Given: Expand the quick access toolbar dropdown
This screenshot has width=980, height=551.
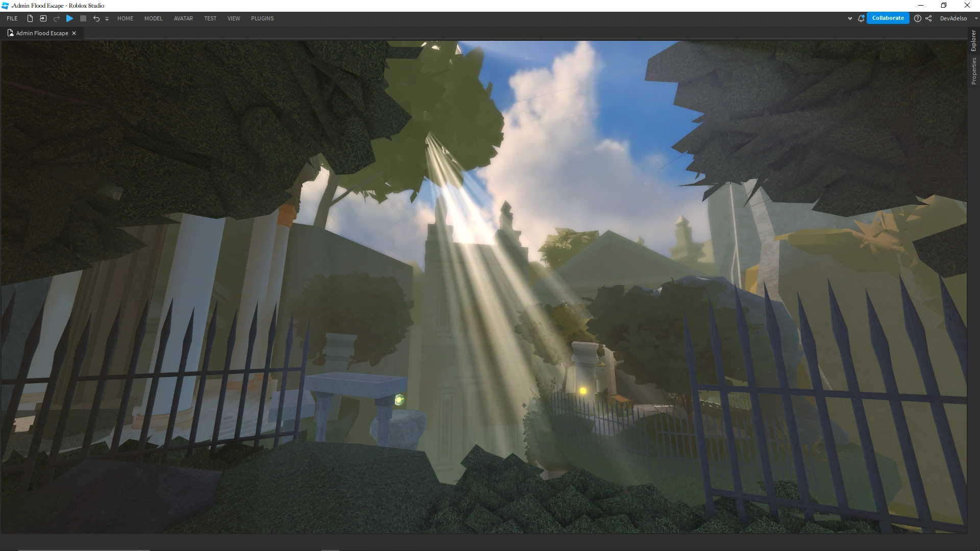Looking at the screenshot, I should click(107, 19).
